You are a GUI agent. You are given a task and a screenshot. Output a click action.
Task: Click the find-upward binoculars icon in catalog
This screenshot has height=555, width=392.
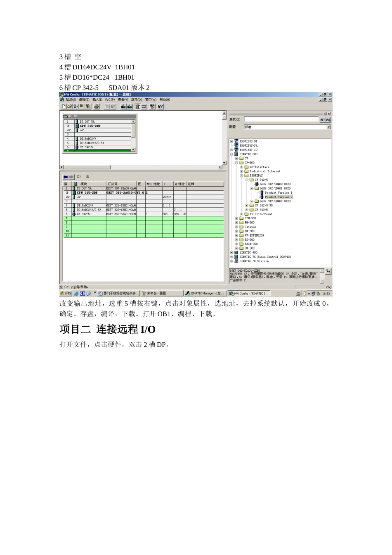coord(323,119)
